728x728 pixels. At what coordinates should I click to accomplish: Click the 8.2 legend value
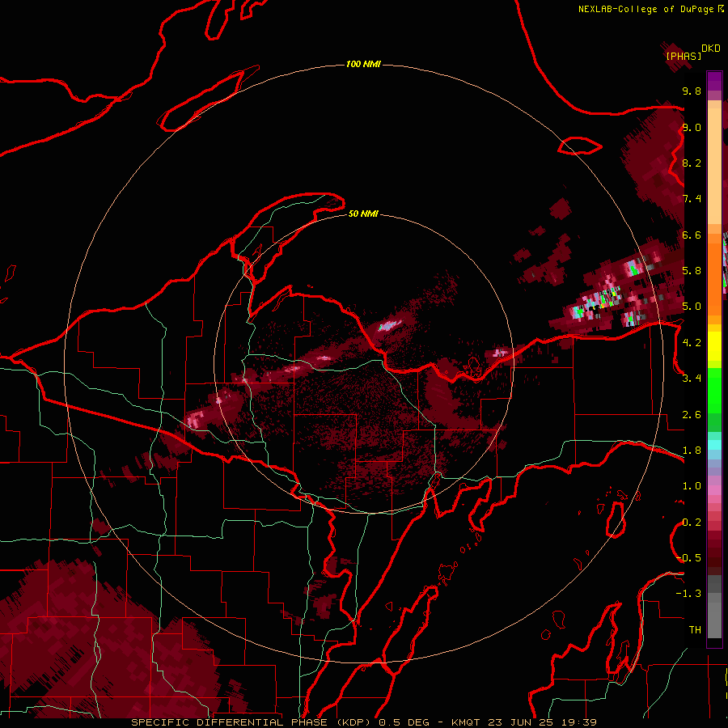click(x=692, y=163)
